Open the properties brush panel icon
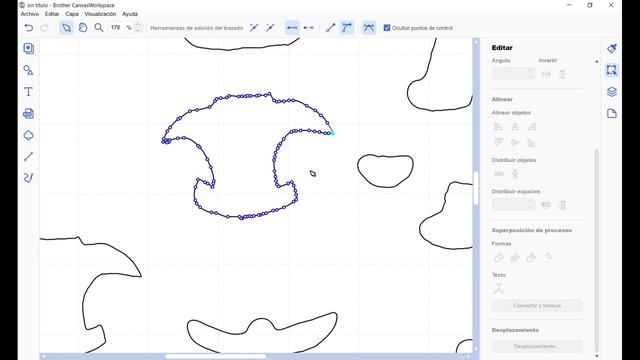 tap(611, 49)
